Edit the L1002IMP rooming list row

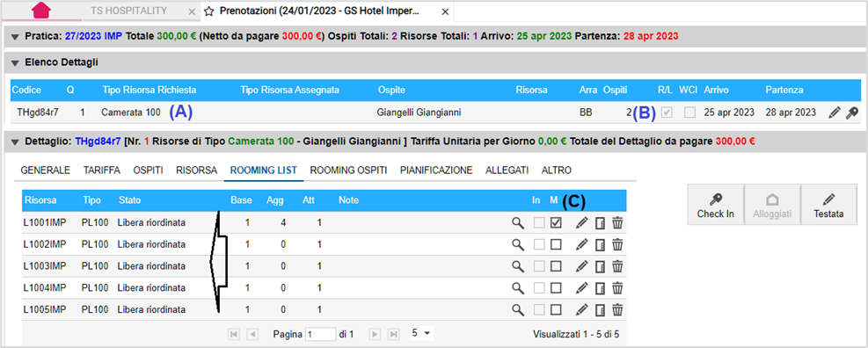580,244
